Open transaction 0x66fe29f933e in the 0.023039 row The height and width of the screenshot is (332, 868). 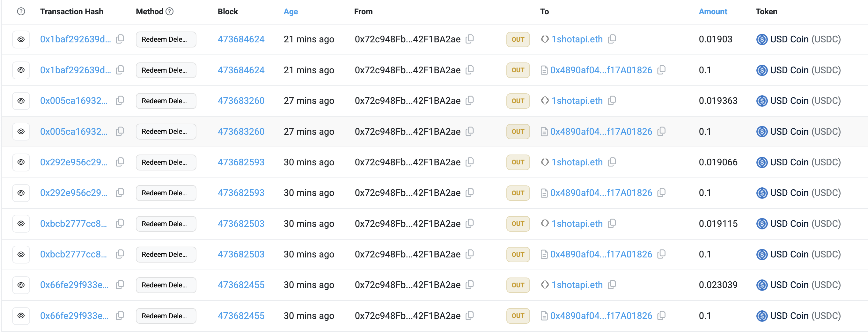[75, 285]
